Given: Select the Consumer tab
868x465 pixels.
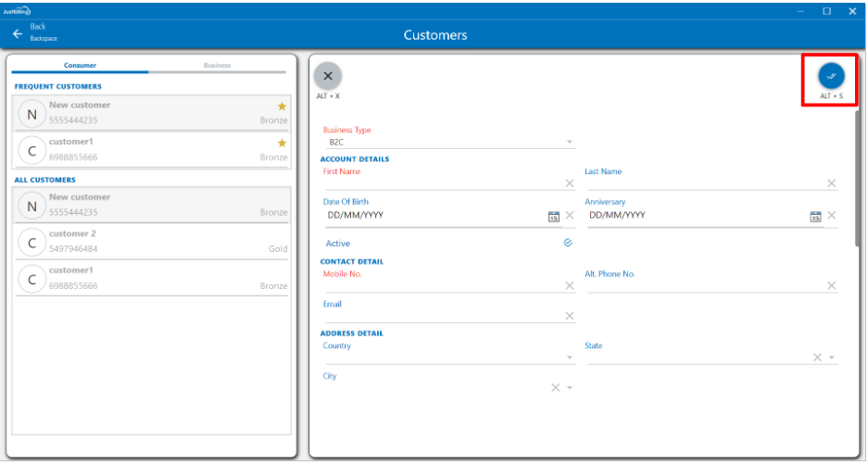Looking at the screenshot, I should [80, 66].
